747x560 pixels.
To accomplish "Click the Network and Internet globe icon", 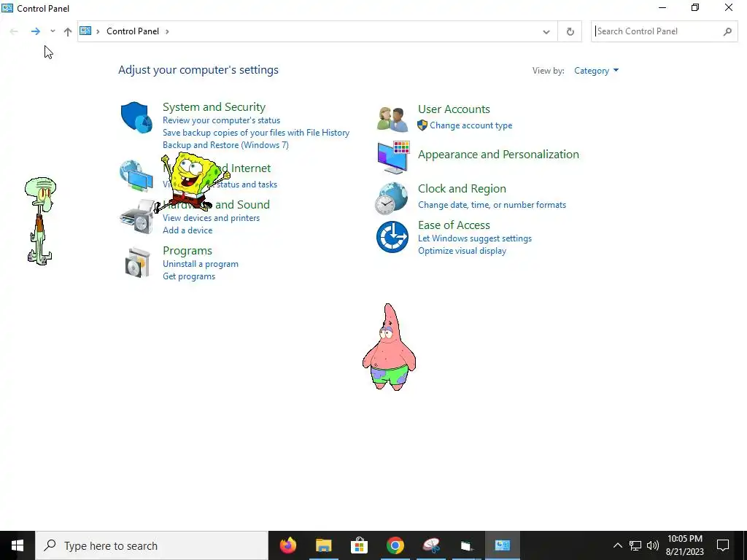I will click(x=136, y=176).
